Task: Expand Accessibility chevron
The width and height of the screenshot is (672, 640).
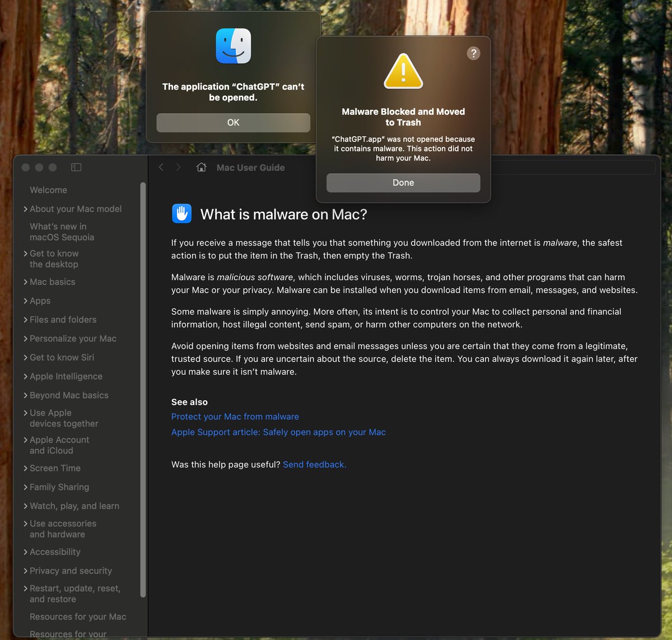Action: 26,552
